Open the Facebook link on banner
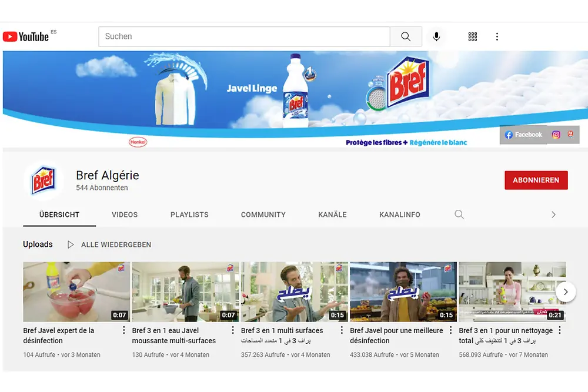 click(523, 135)
